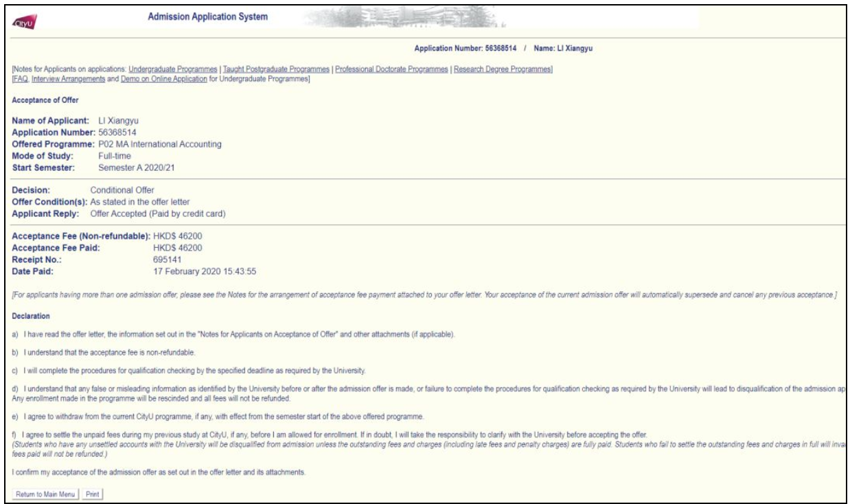Screen dimensions: 850x504
Task: Click the Declaration heading
Action: (x=30, y=317)
